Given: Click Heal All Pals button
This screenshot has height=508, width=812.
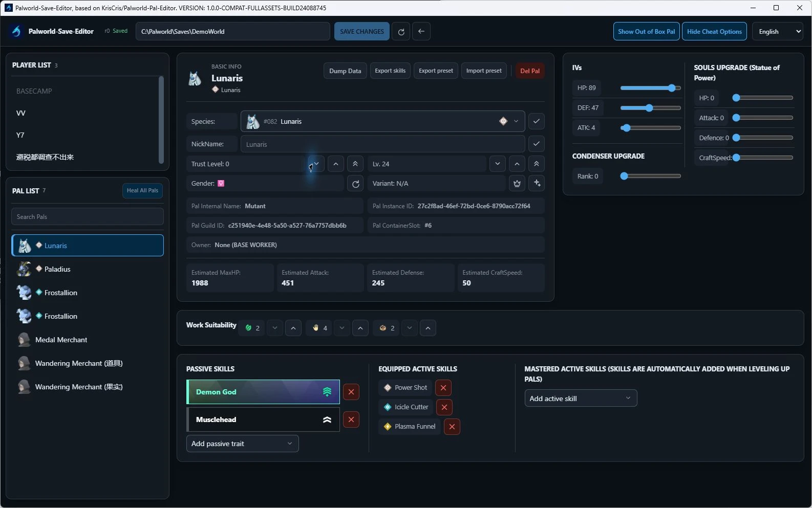Looking at the screenshot, I should tap(142, 190).
